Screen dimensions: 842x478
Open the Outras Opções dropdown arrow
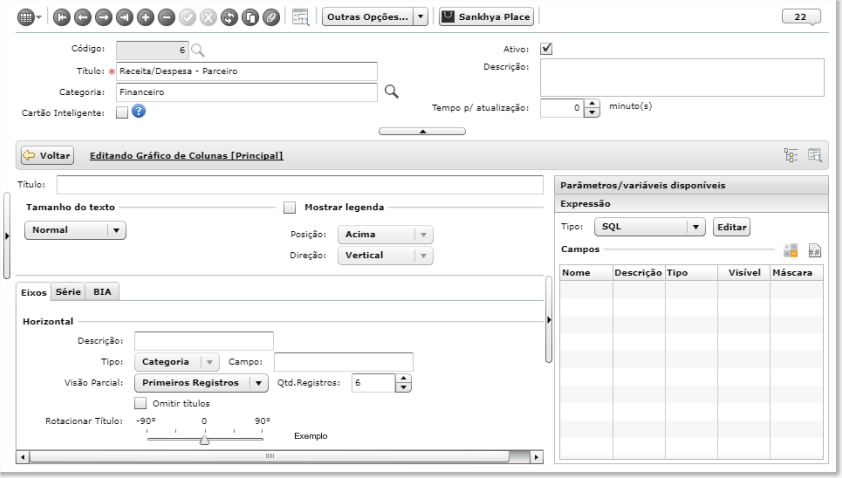pos(420,17)
